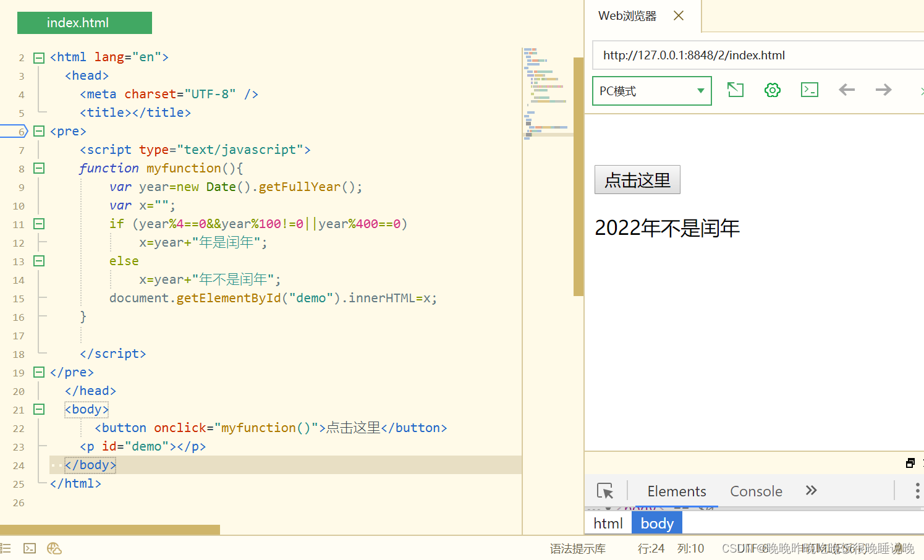The image size is (924, 560).
Task: Collapse the closing pre fold on line 19
Action: (39, 372)
